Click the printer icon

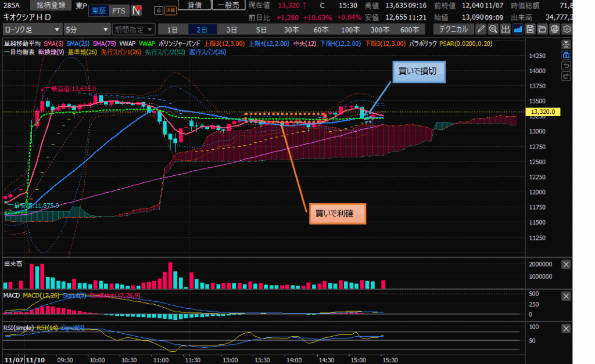[x=554, y=29]
